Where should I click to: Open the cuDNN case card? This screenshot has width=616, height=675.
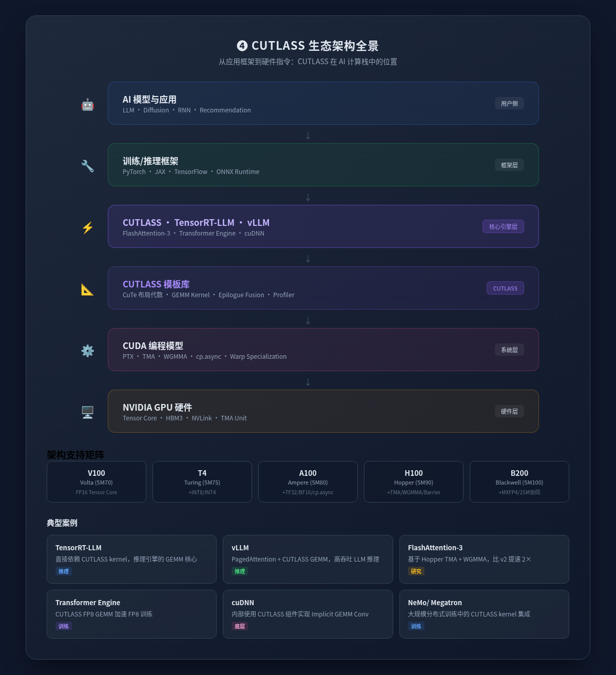[x=308, y=614]
